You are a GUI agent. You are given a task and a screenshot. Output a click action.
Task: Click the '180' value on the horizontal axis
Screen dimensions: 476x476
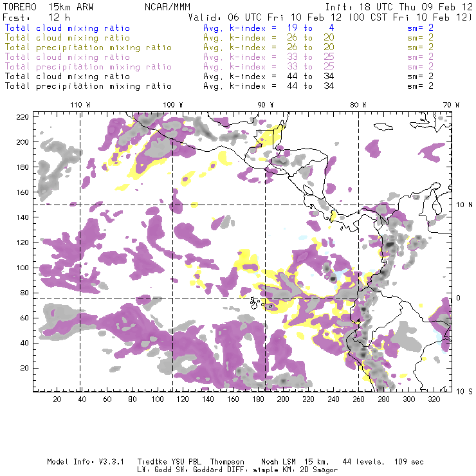click(258, 399)
